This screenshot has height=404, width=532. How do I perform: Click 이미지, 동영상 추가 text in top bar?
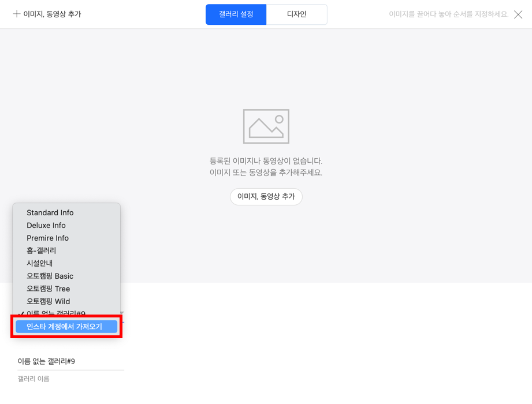pos(52,14)
